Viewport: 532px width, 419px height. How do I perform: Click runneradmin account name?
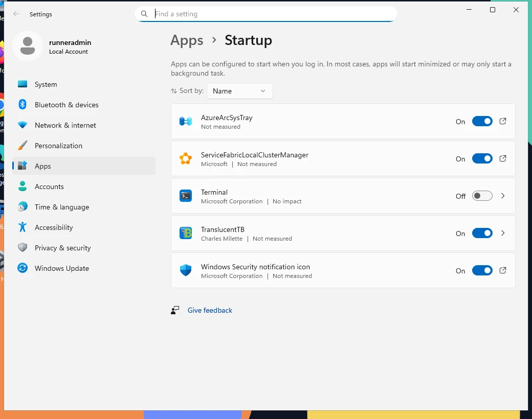coord(70,42)
